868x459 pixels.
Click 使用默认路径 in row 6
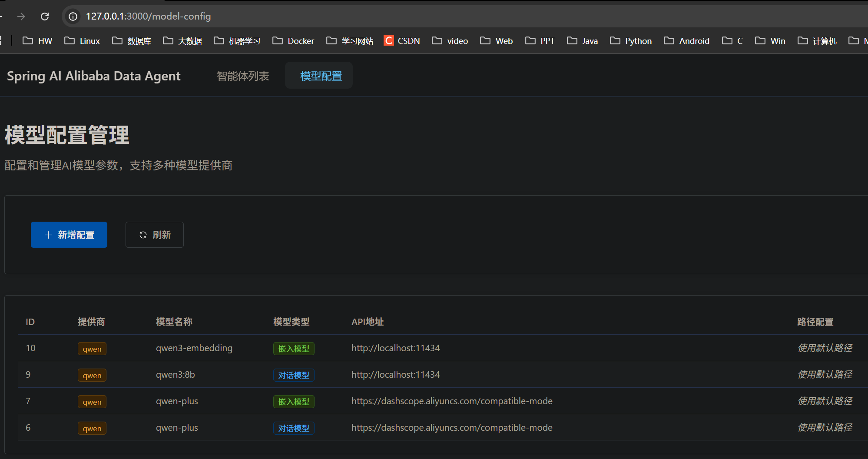point(825,428)
